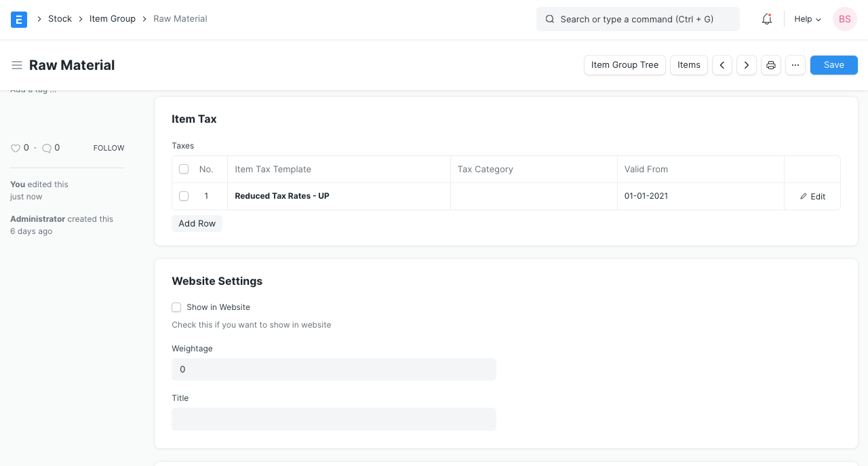Open the Item Group Tree view
The image size is (868, 466).
click(x=625, y=64)
